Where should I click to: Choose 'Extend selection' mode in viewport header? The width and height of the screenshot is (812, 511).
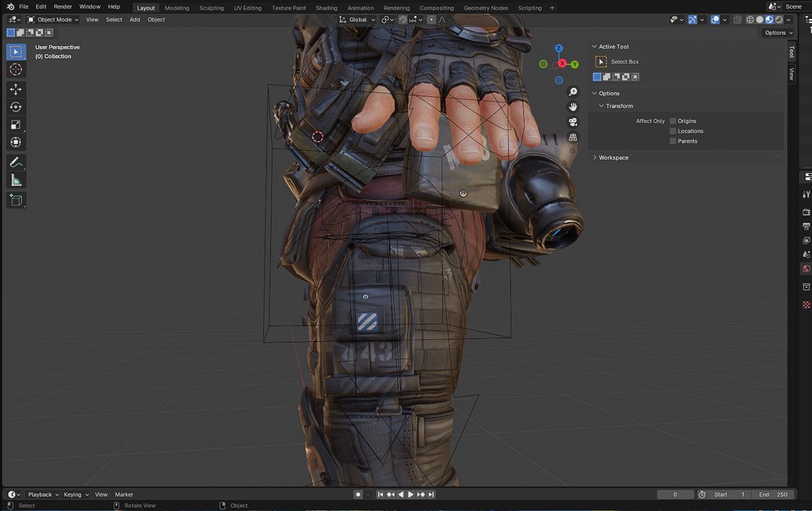[20, 32]
